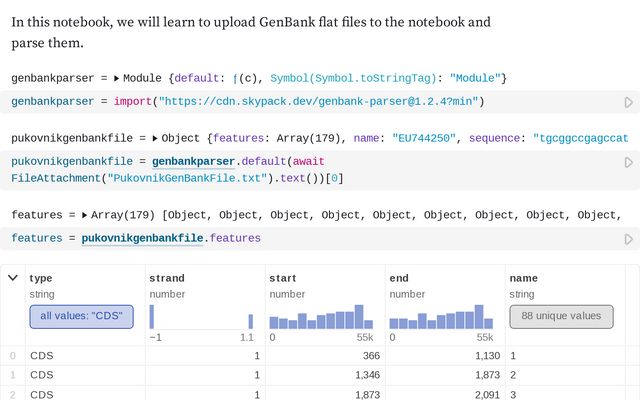This screenshot has width=640, height=400.
Task: Sort table by the name column header
Action: pos(523,278)
